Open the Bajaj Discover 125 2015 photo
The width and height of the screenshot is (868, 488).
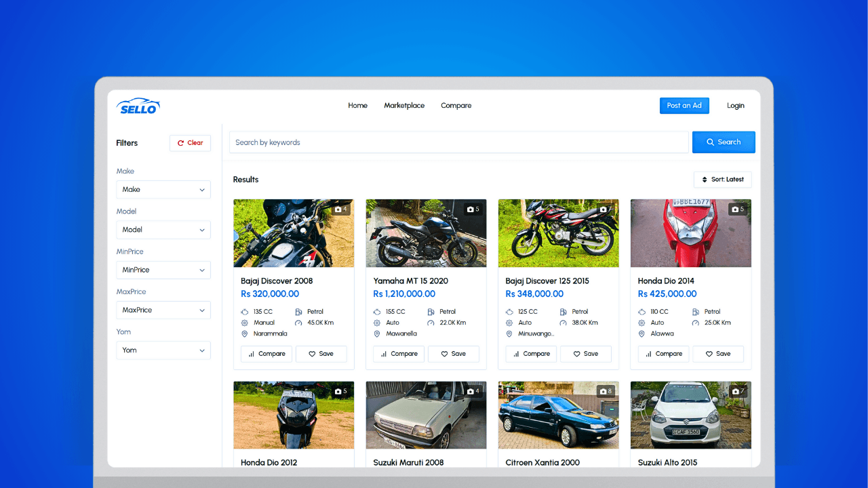559,233
